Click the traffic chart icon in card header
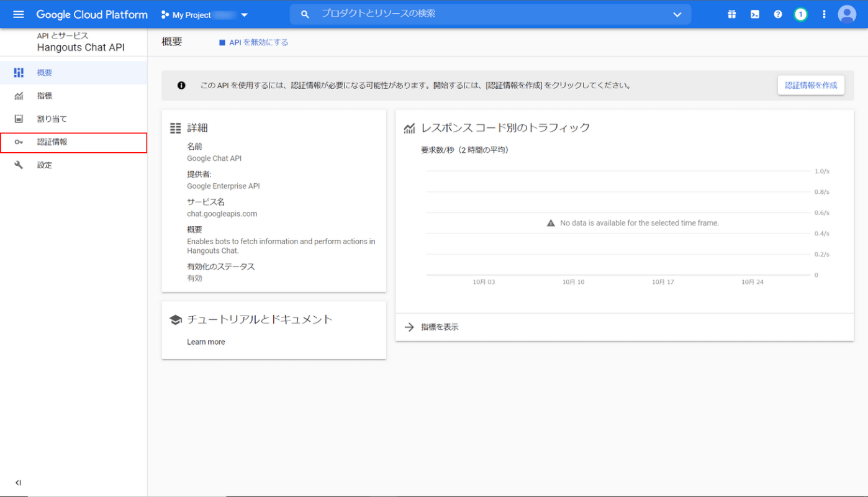Viewport: 868px width, 497px height. (409, 128)
